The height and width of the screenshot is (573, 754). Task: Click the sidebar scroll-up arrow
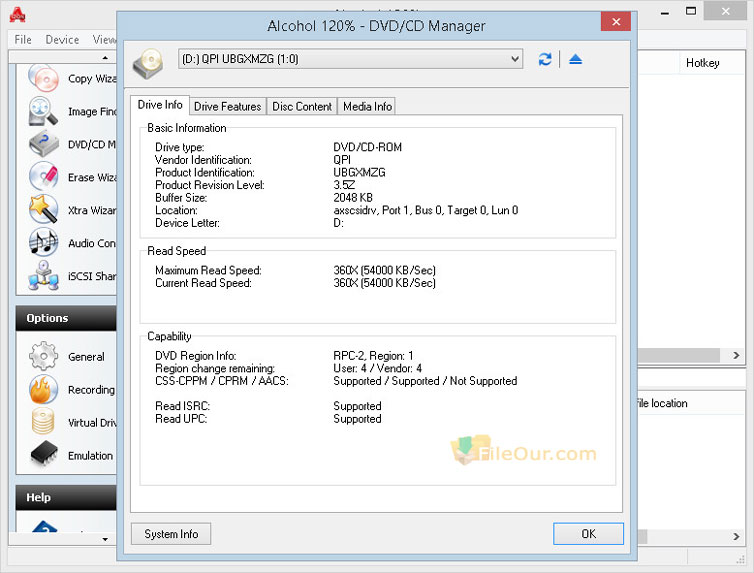[105, 58]
